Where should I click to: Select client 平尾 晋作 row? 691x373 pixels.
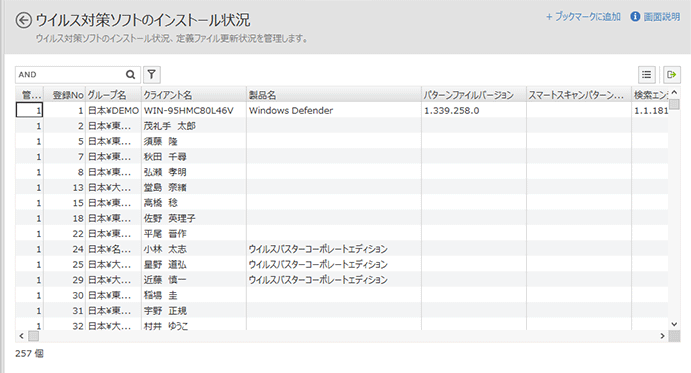(x=193, y=234)
